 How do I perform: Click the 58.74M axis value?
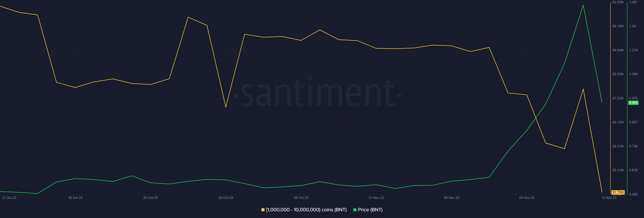coord(618,26)
